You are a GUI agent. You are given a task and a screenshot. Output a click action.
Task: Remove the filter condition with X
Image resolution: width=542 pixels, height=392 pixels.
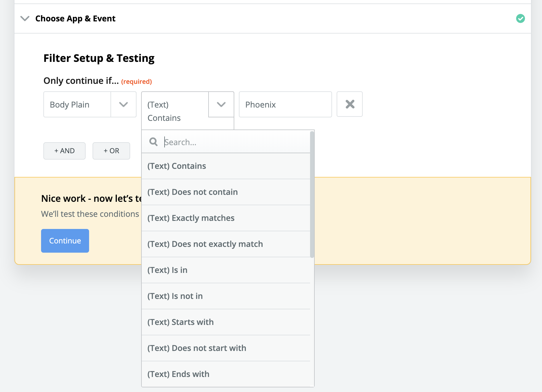(x=350, y=104)
